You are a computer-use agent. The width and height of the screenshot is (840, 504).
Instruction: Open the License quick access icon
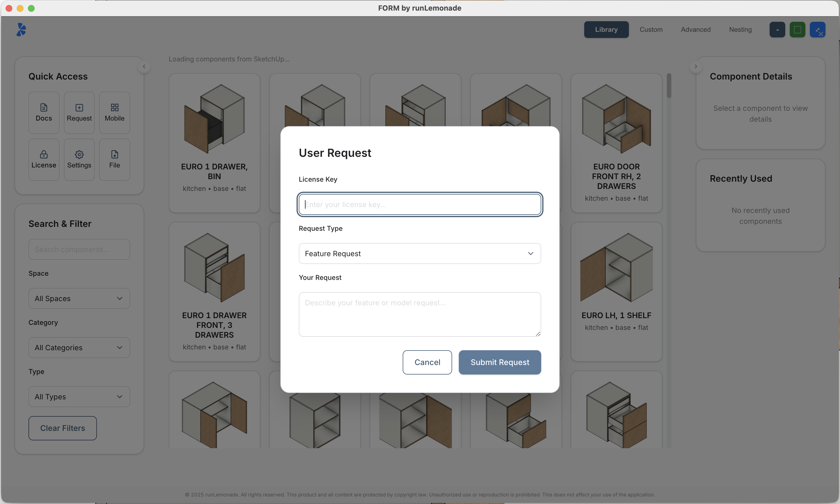pos(44,159)
